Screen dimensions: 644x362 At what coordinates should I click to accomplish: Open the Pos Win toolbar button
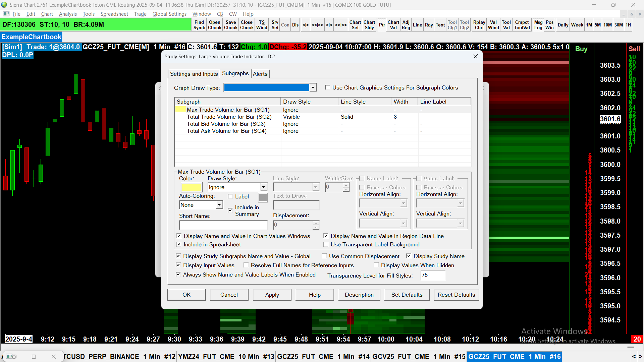(549, 25)
